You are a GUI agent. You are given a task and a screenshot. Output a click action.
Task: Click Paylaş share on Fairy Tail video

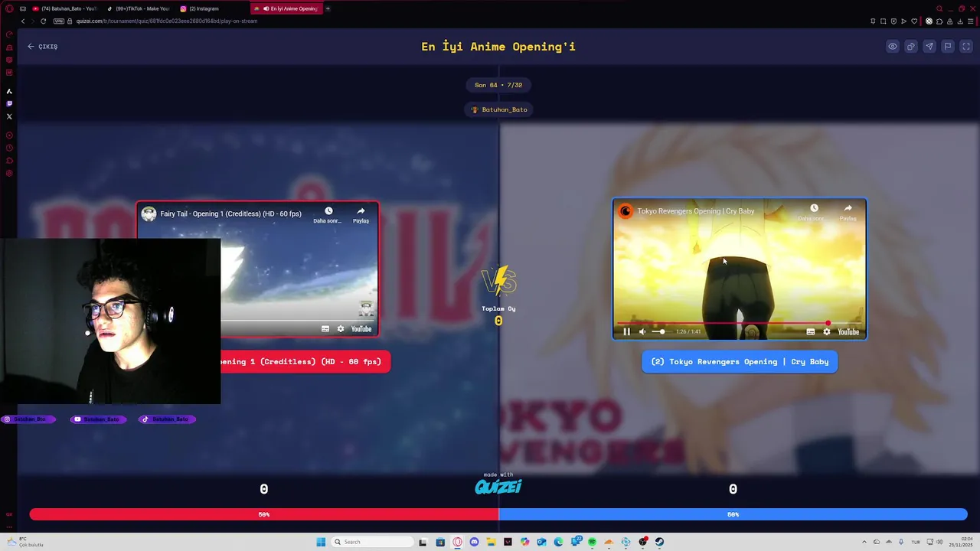tap(361, 215)
